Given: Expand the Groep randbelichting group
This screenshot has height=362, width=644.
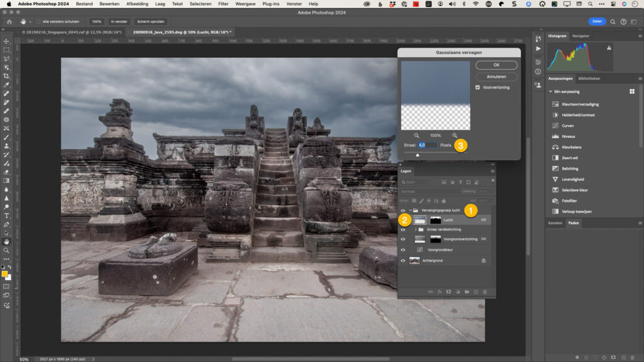Looking at the screenshot, I should (x=415, y=229).
